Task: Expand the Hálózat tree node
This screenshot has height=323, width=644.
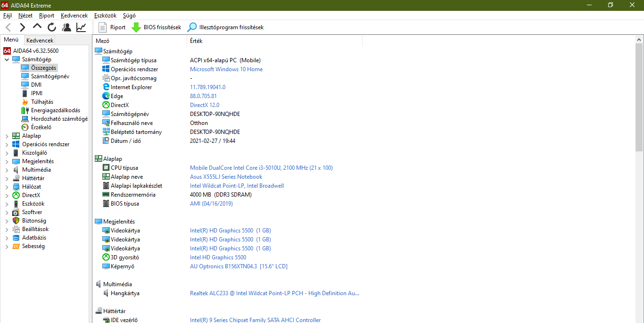Action: coord(7,187)
